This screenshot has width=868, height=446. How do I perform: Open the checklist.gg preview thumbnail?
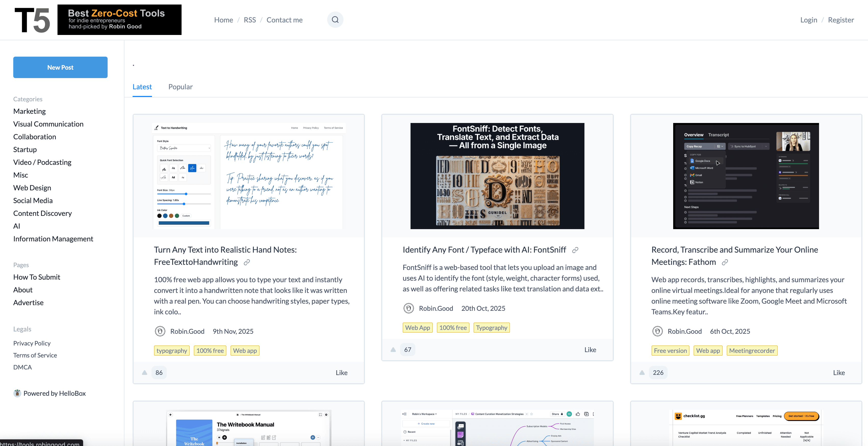coord(746,428)
